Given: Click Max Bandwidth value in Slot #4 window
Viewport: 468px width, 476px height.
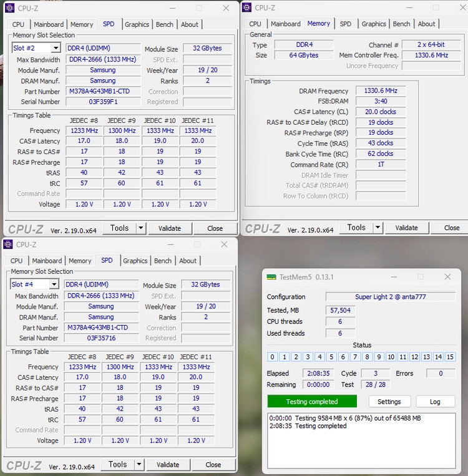Looking at the screenshot, I should 101,295.
